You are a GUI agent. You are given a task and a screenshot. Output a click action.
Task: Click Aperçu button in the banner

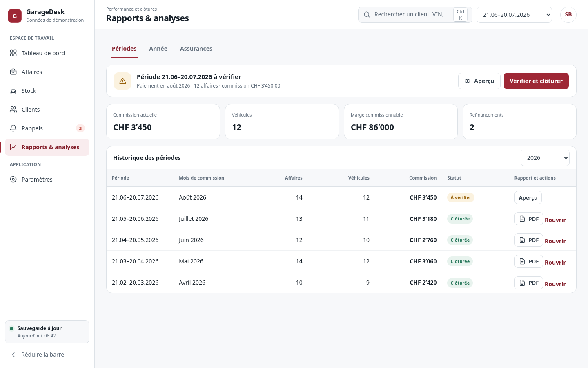[479, 81]
